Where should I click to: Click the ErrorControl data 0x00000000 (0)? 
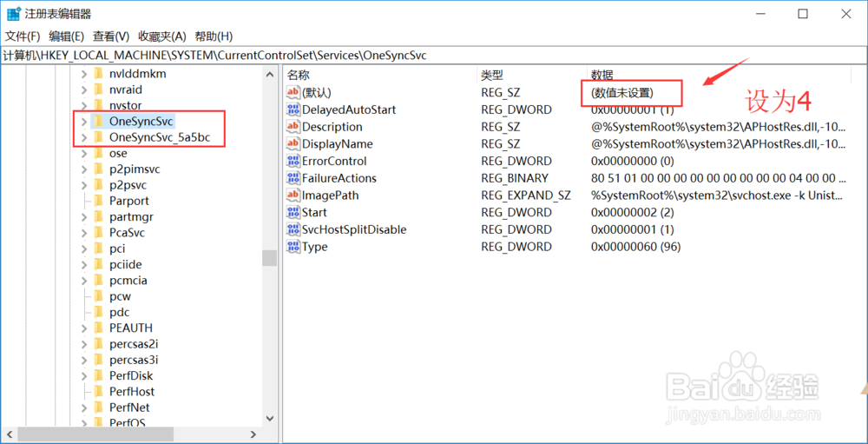(632, 162)
